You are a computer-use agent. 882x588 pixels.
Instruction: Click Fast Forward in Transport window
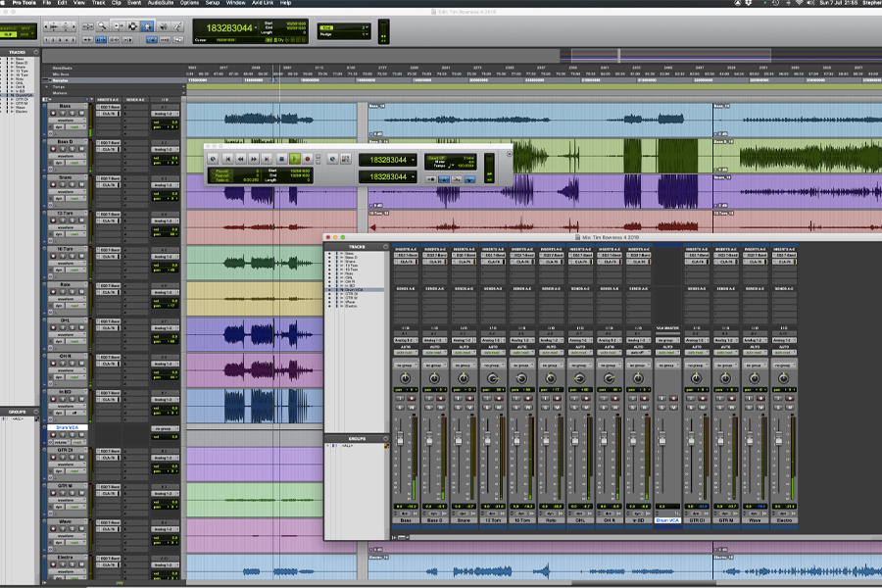254,159
